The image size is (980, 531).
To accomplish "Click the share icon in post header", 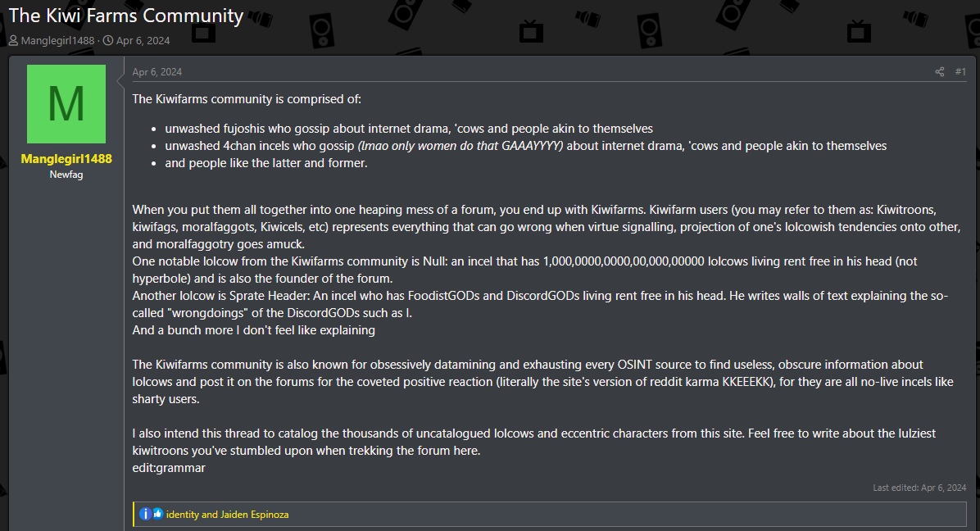I will (x=939, y=72).
